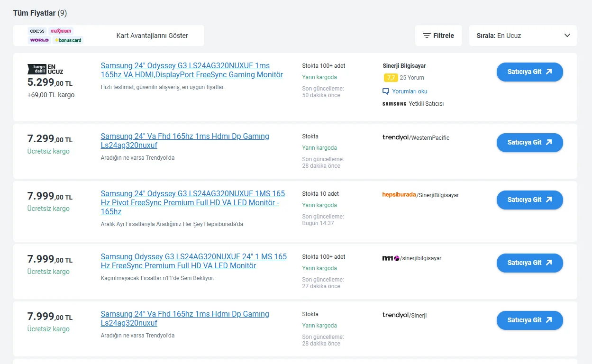Click the 5.299,00 TL price

pyautogui.click(x=50, y=82)
